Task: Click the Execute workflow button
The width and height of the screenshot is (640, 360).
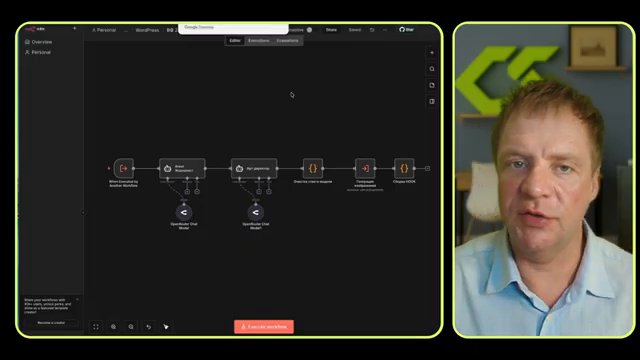Action: [x=264, y=327]
